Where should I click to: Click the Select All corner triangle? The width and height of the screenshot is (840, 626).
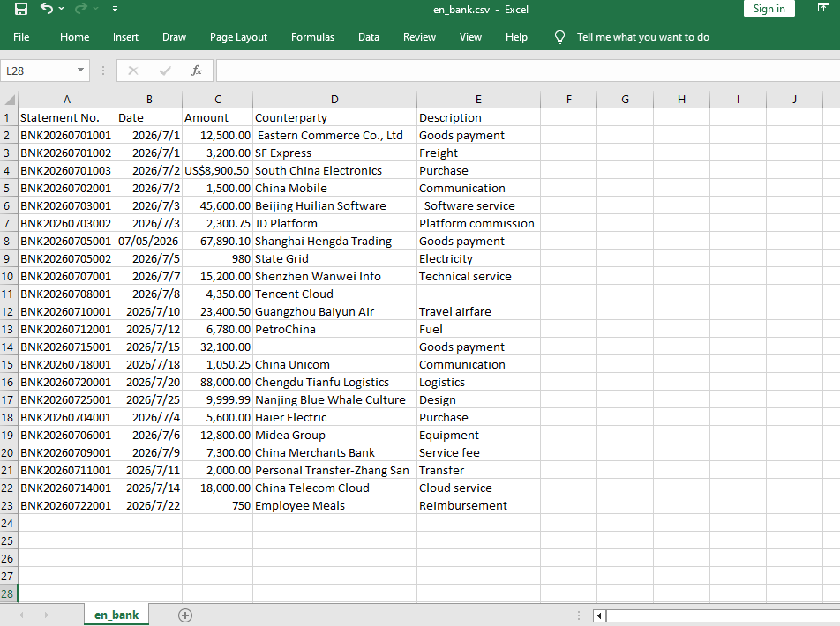coord(10,100)
